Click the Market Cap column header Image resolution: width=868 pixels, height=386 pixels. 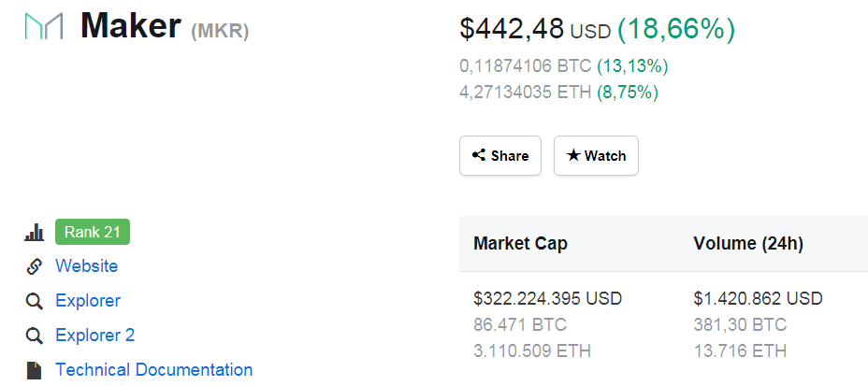520,243
